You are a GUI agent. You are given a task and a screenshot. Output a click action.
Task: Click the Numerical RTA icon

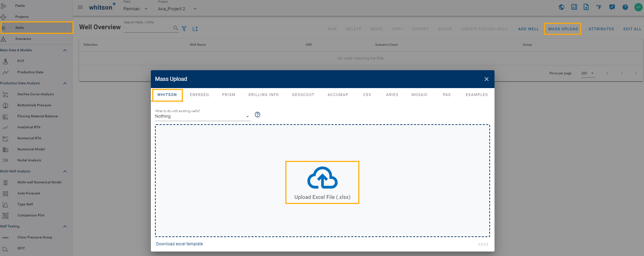point(5,138)
